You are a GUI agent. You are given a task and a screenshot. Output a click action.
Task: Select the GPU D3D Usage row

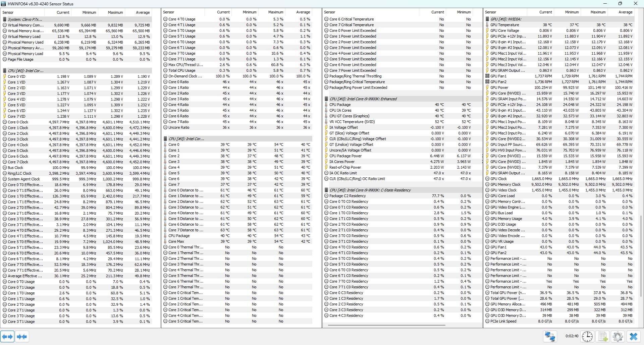(x=559, y=224)
